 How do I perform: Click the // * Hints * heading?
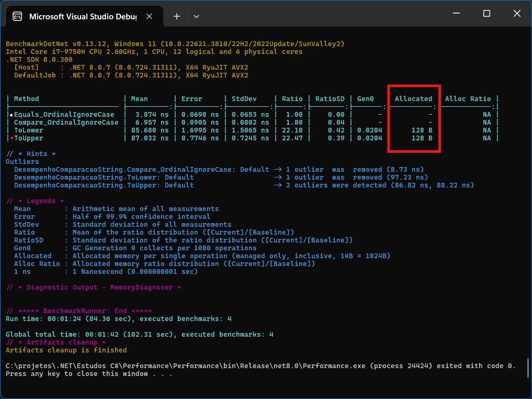[x=31, y=154]
